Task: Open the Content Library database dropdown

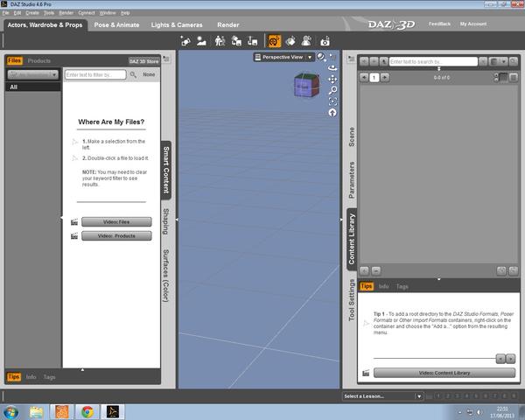Action: pos(498,61)
